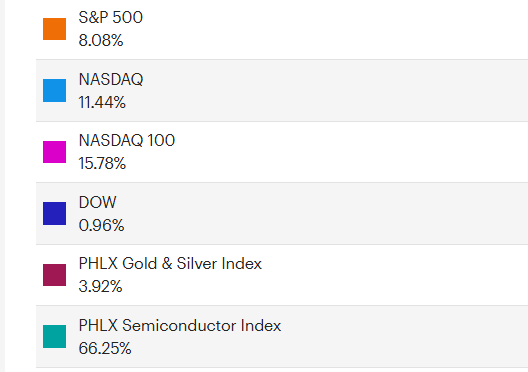The height and width of the screenshot is (372, 528).
Task: Select the NASDAQ legend label
Action: pos(111,79)
